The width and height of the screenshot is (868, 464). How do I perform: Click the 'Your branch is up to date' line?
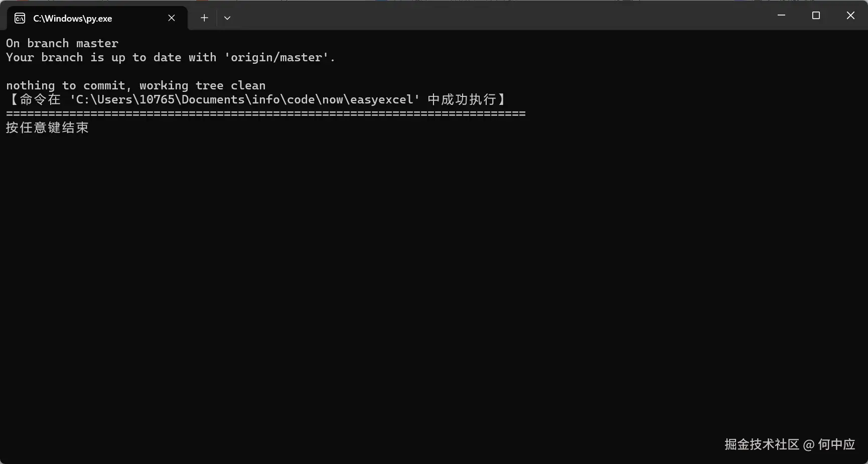[171, 57]
